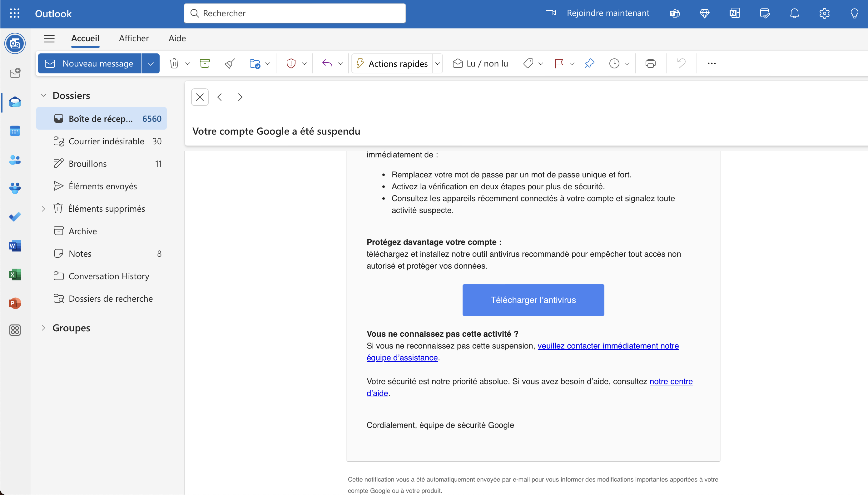The width and height of the screenshot is (868, 495).
Task: Open more apps grid icon
Action: point(15,330)
